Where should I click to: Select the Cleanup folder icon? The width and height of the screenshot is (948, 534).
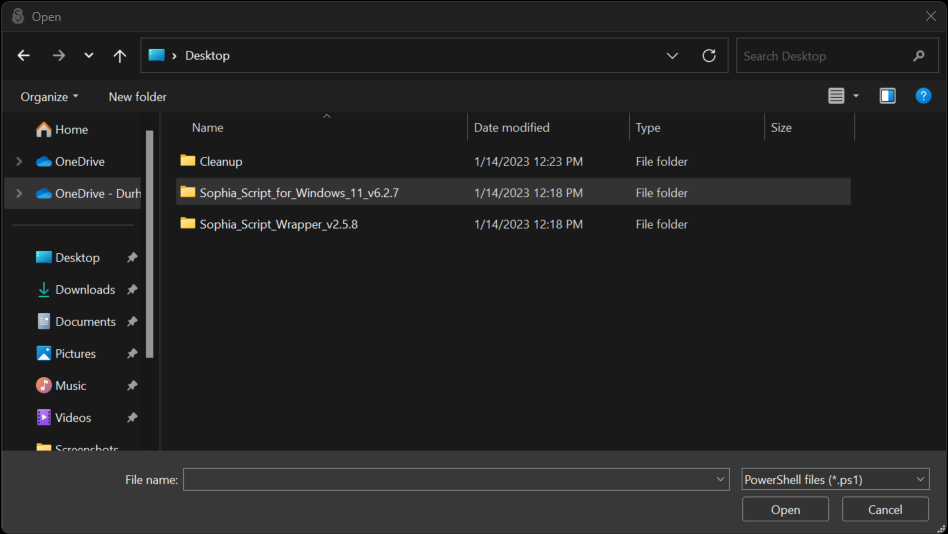coord(187,161)
